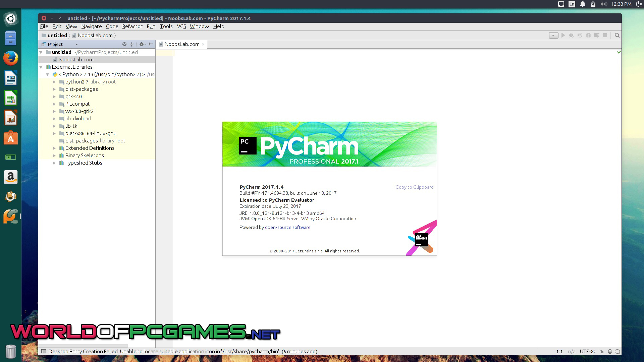Expand the Binary Skeletons node
Viewport: 644px width, 362px height.
(54, 156)
